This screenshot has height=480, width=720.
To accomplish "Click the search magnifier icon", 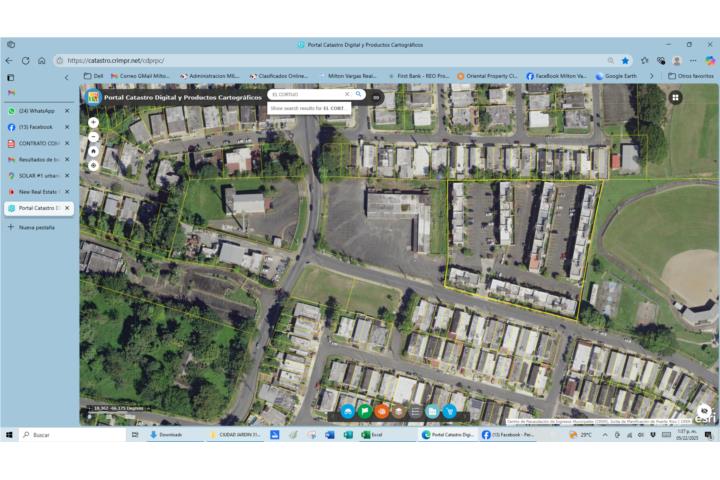I will tap(359, 94).
